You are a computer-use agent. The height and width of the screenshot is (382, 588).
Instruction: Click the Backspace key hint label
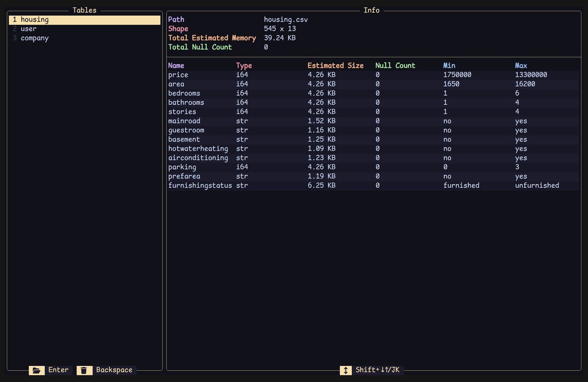[114, 370]
